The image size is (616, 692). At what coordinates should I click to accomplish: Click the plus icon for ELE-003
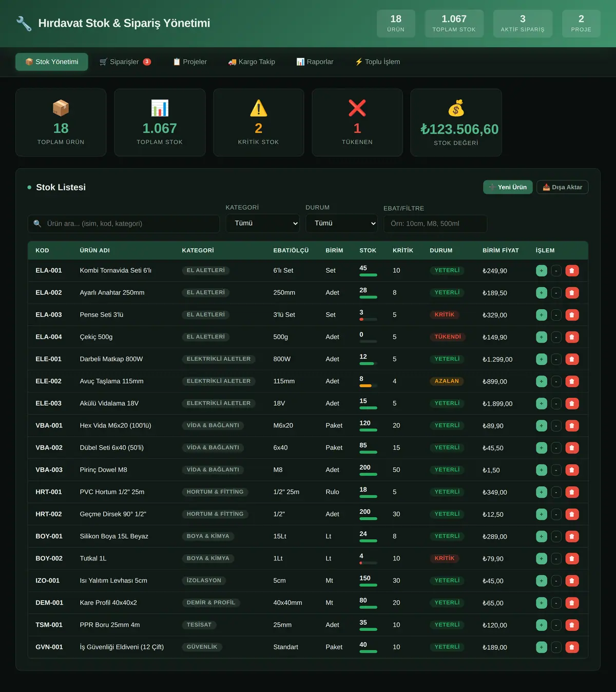(541, 403)
